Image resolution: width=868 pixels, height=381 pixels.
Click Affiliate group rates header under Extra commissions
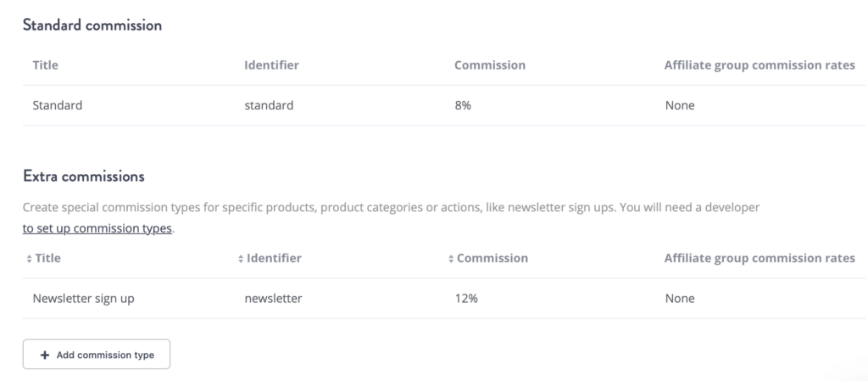[759, 258]
